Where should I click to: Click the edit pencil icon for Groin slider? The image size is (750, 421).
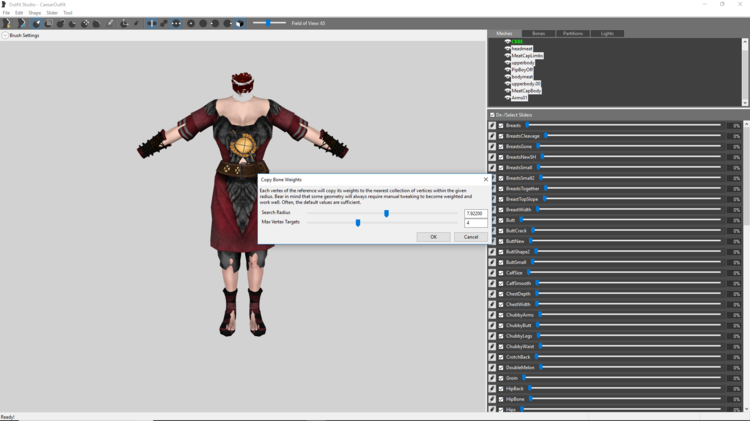[492, 378]
